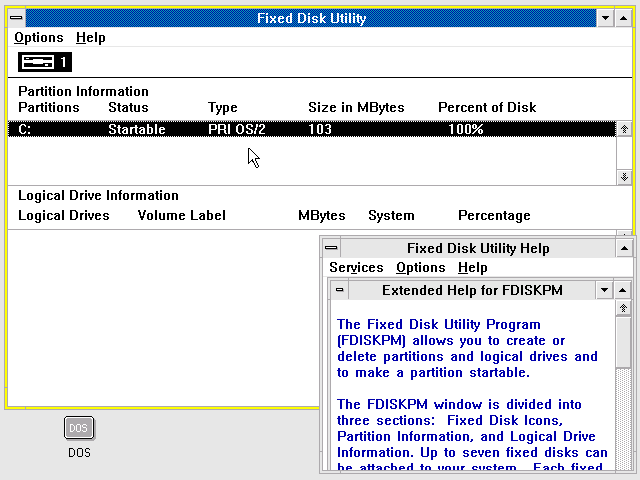Minimize the Fixed Disk Utility window
The height and width of the screenshot is (480, 640).
coord(605,18)
